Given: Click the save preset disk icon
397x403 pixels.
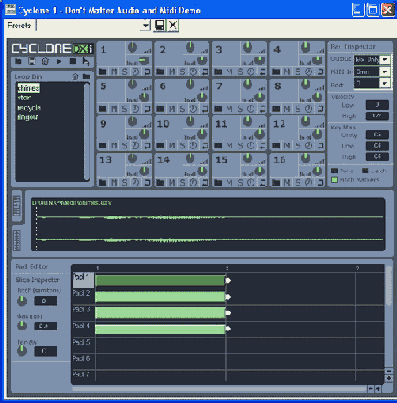Looking at the screenshot, I should pos(160,25).
